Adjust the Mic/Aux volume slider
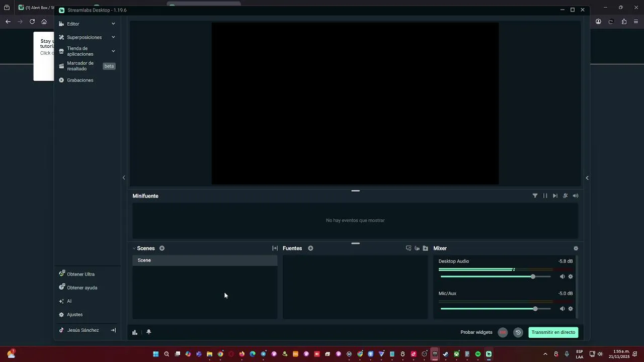 click(496, 309)
